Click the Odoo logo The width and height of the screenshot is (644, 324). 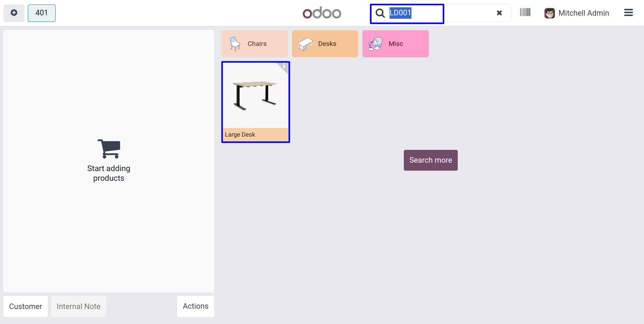[322, 13]
